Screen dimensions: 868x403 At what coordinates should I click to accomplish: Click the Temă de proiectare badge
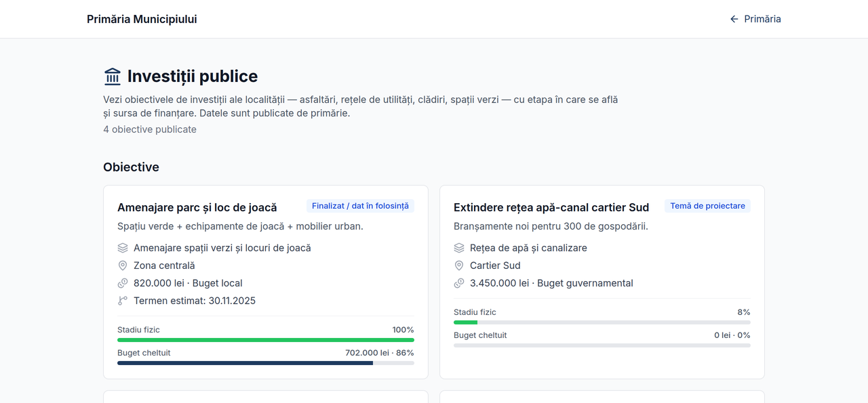click(708, 206)
